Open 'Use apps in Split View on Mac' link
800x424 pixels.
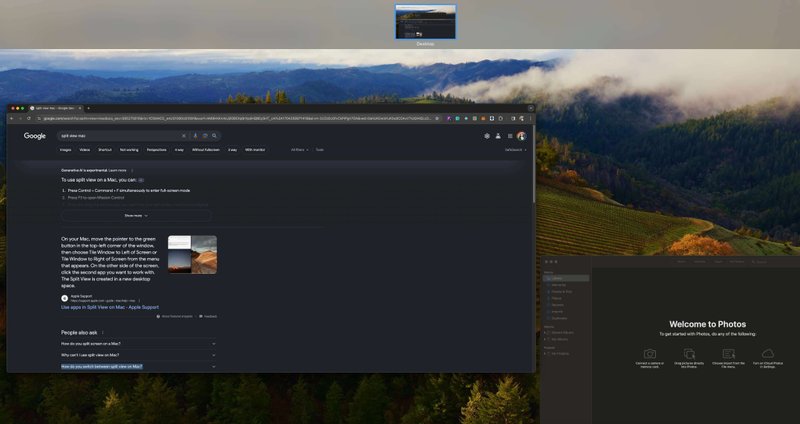pyautogui.click(x=110, y=307)
